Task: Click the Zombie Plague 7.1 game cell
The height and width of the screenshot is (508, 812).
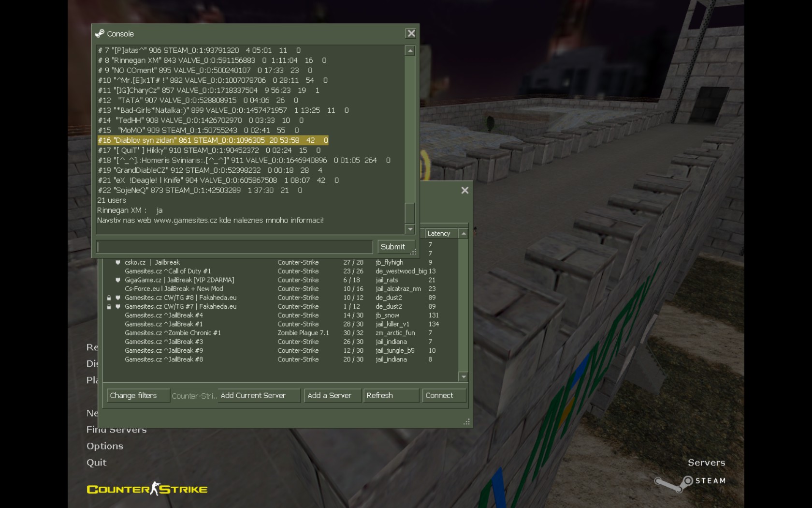Action: pyautogui.click(x=303, y=333)
